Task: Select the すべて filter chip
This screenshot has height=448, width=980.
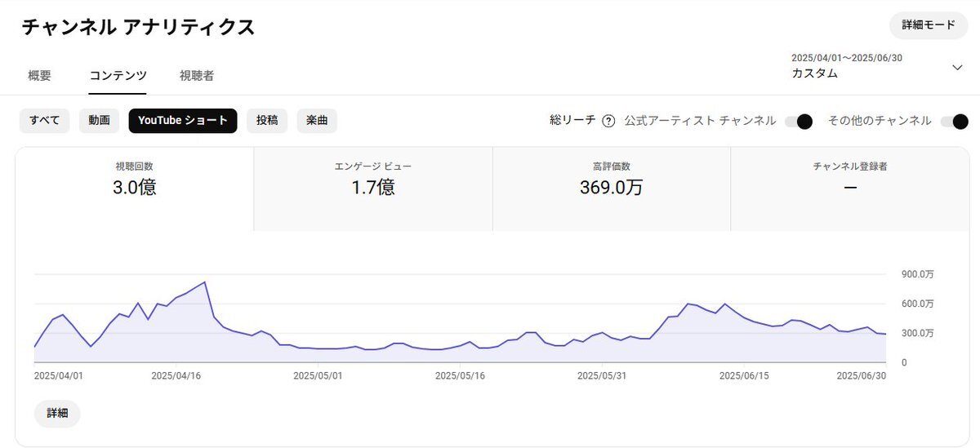Action: click(45, 121)
